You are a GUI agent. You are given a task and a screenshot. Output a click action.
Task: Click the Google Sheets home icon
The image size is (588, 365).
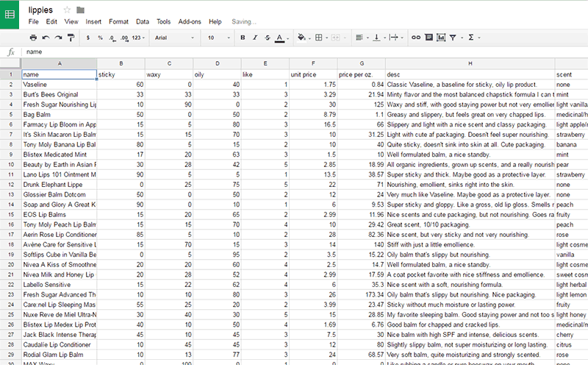[x=10, y=15]
